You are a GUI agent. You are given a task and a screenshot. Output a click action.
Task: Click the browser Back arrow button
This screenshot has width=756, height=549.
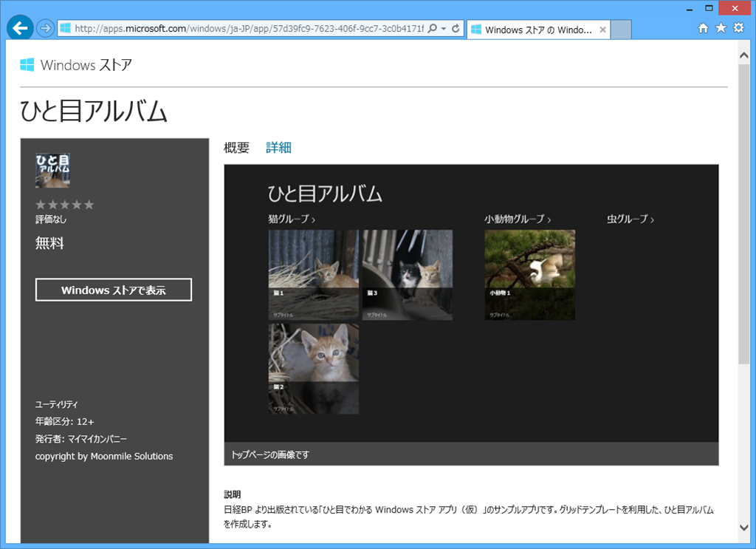20,29
